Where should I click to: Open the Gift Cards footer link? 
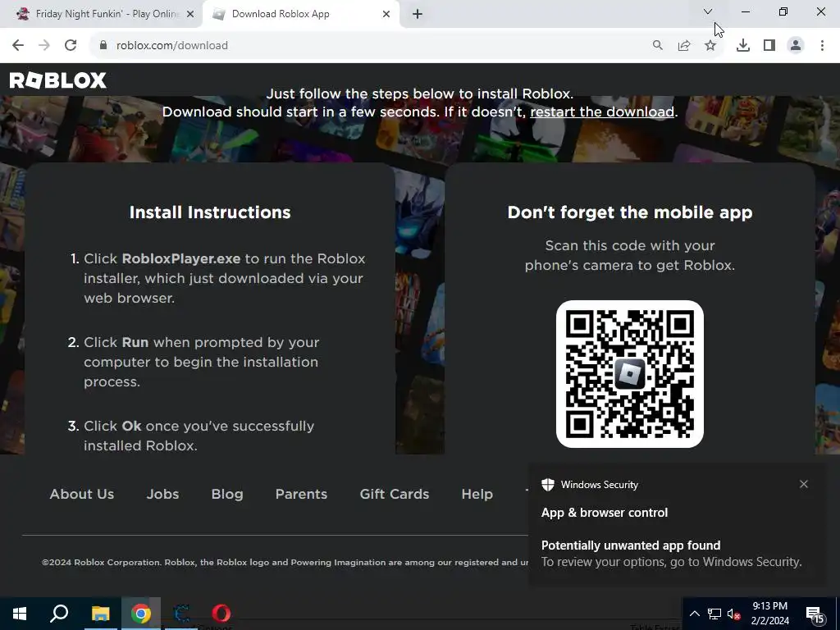[x=395, y=494]
